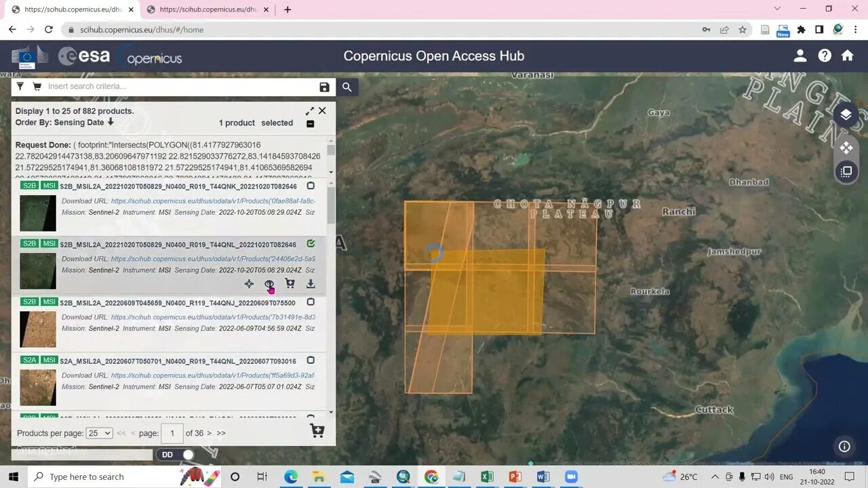Go to the first results page
Image resolution: width=868 pixels, height=488 pixels.
[x=121, y=433]
